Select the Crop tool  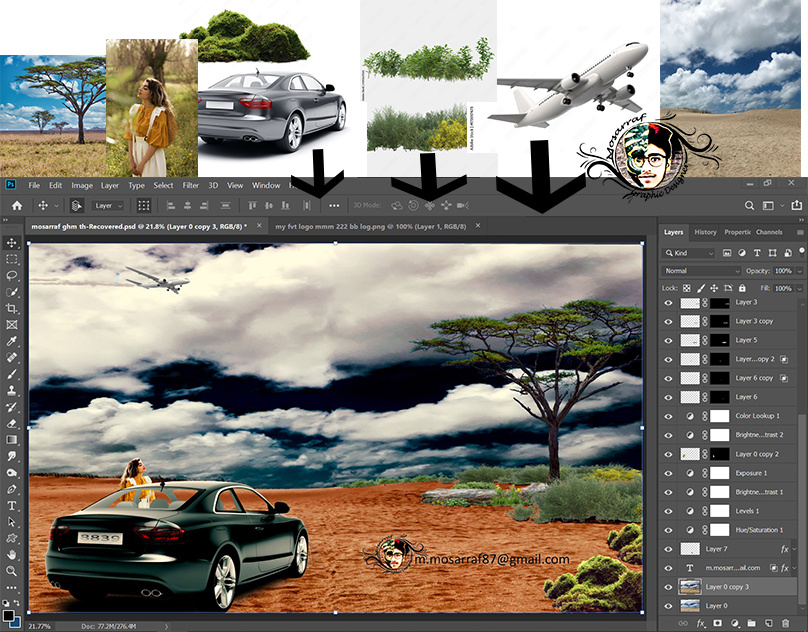tap(12, 308)
